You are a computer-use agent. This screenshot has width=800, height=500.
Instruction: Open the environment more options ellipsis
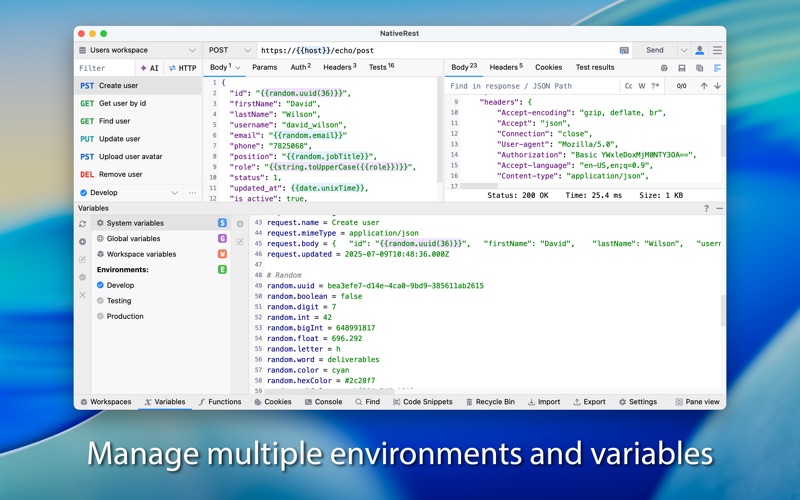point(192,193)
